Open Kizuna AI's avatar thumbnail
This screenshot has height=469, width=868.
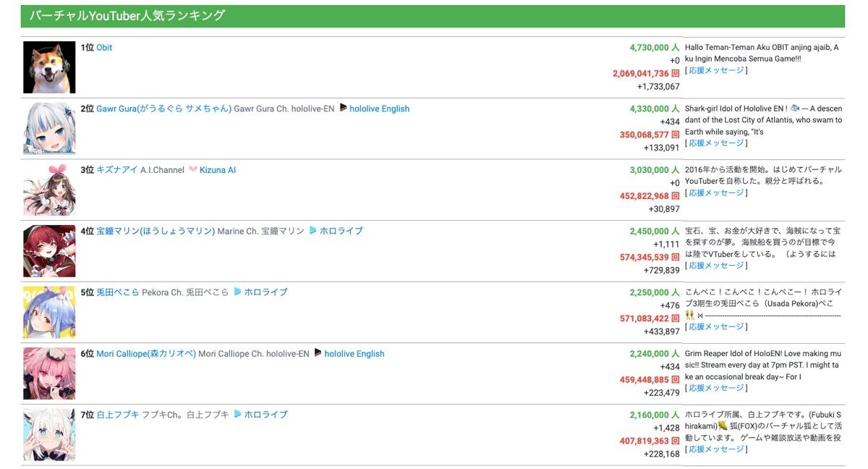(x=49, y=190)
